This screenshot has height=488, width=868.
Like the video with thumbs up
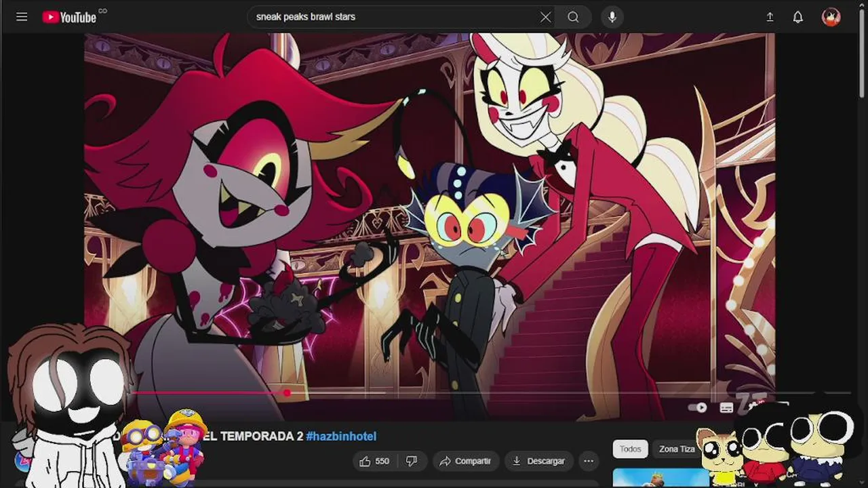pos(374,461)
